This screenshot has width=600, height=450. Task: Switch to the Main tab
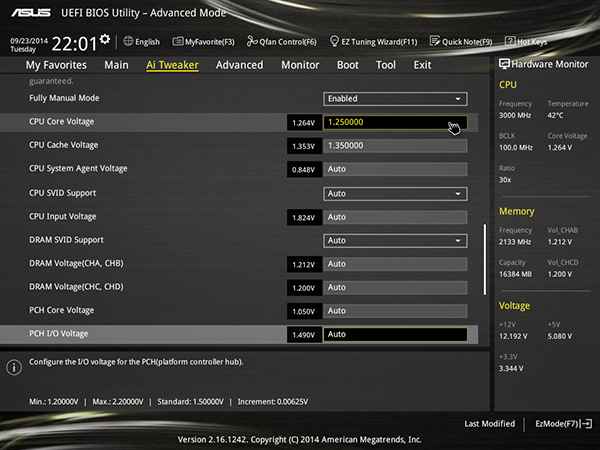tap(116, 65)
